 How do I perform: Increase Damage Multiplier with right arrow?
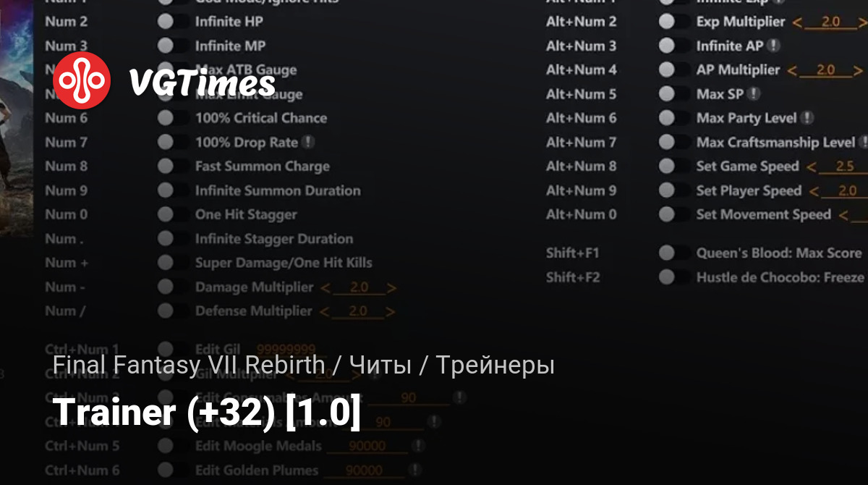coord(391,288)
